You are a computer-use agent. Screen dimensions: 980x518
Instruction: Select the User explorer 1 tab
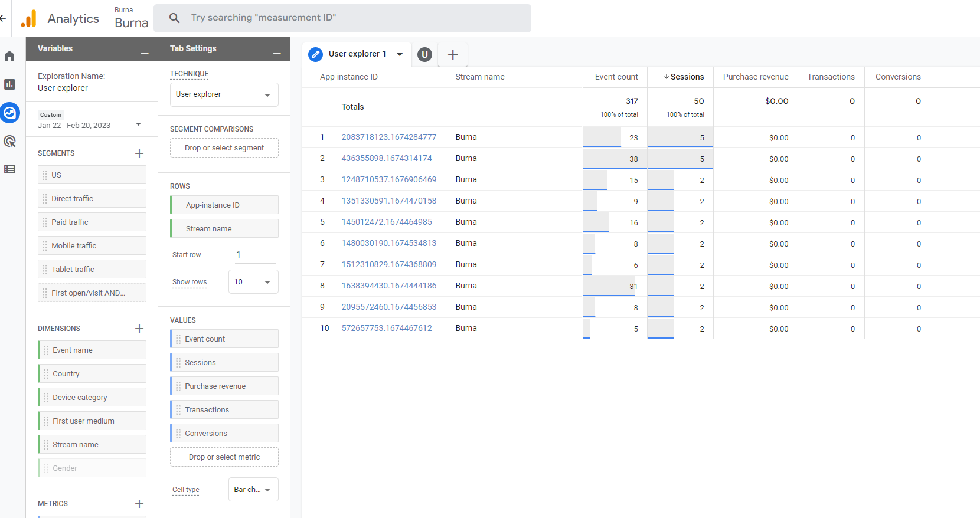click(x=357, y=54)
